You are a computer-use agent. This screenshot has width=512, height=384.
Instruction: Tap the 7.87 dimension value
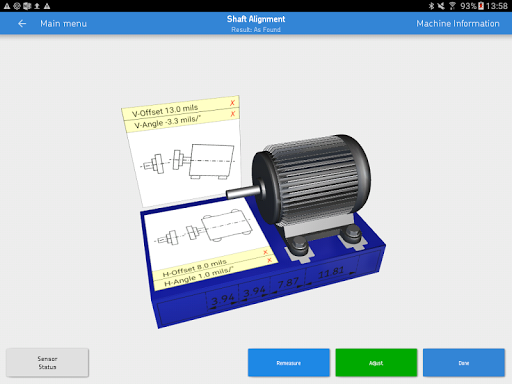[288, 283]
